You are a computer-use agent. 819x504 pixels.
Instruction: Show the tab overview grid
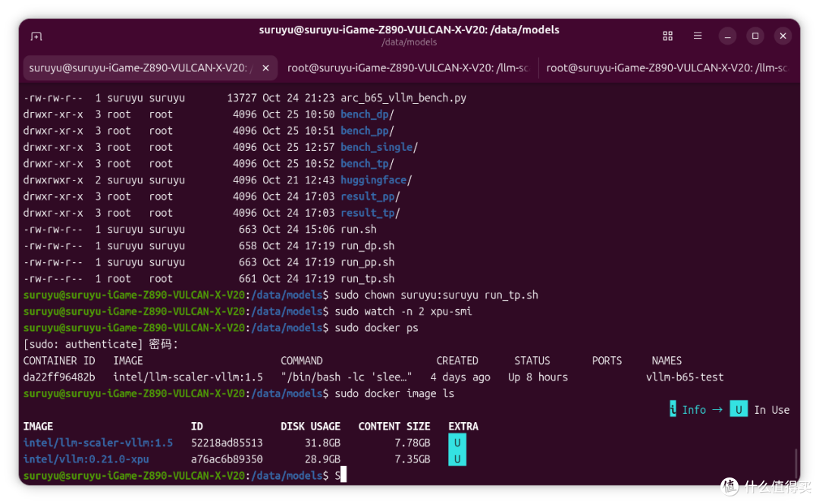(x=667, y=36)
